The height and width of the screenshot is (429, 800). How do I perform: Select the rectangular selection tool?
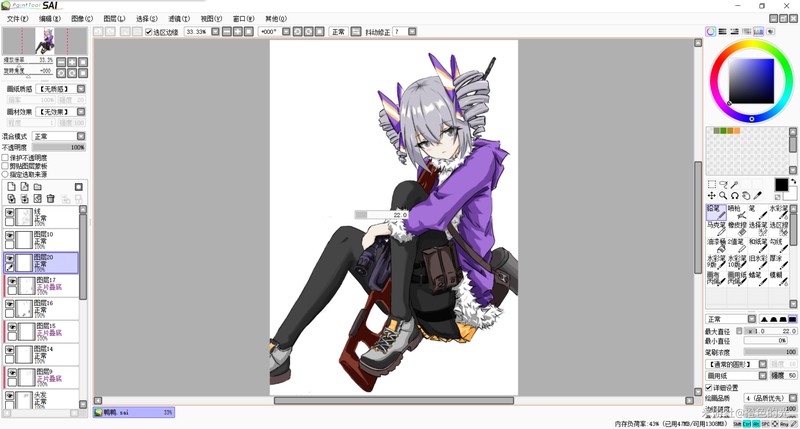[x=712, y=184]
